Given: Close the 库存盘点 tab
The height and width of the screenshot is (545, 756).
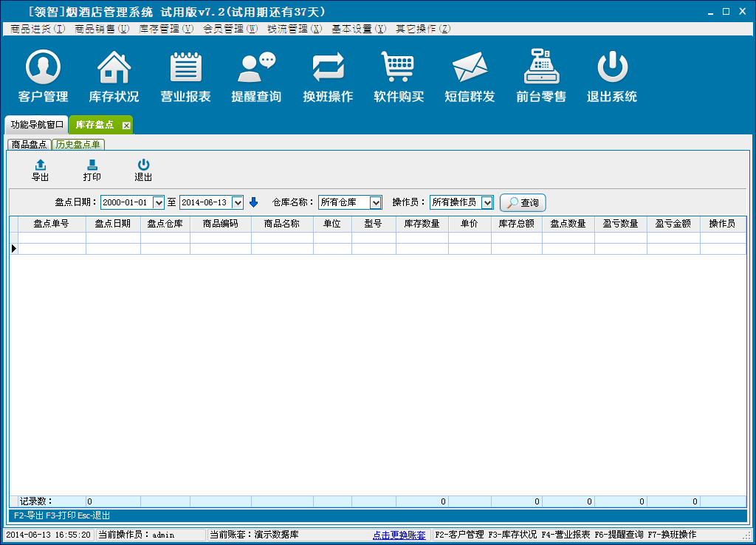Looking at the screenshot, I should 126,126.
